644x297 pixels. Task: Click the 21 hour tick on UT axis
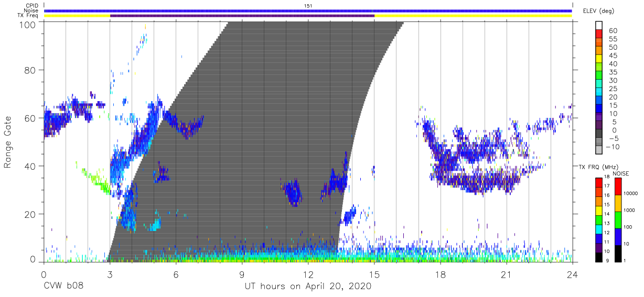coord(507,273)
